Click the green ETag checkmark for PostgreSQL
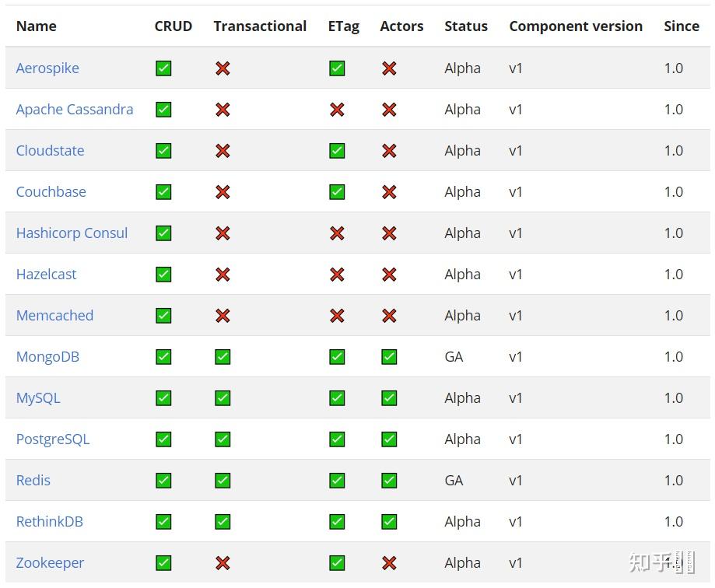This screenshot has width=715, height=588. 337,439
